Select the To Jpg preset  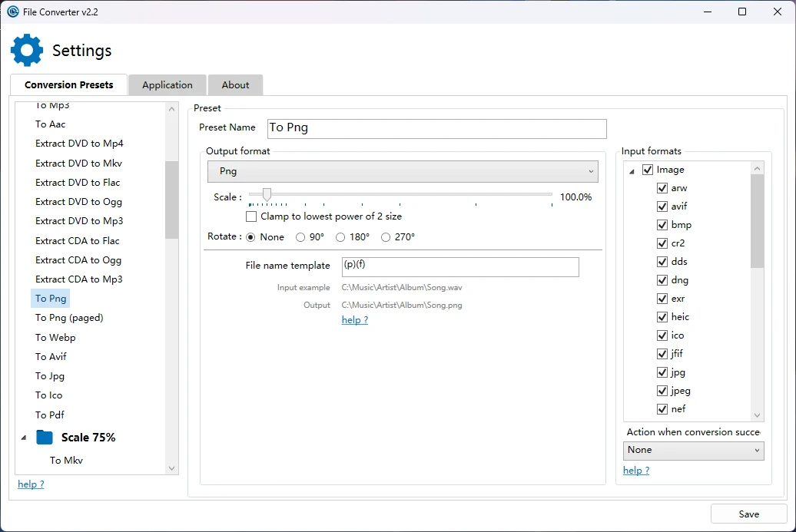pos(50,376)
